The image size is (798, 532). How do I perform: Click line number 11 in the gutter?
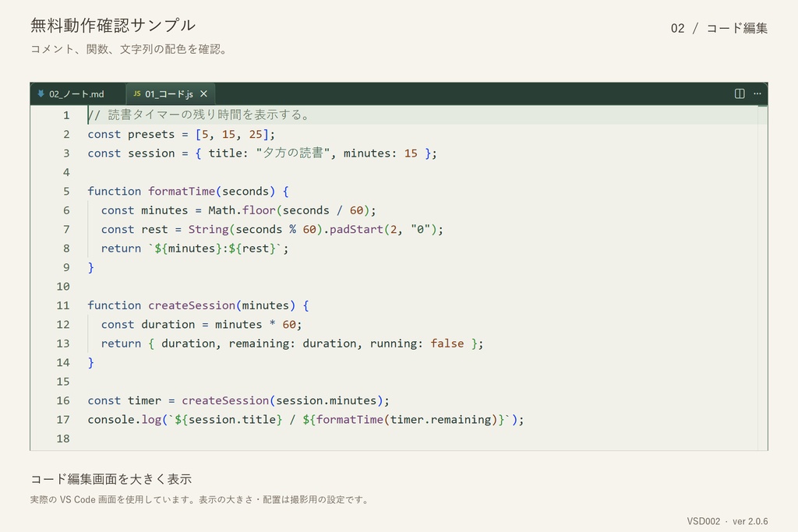63,305
